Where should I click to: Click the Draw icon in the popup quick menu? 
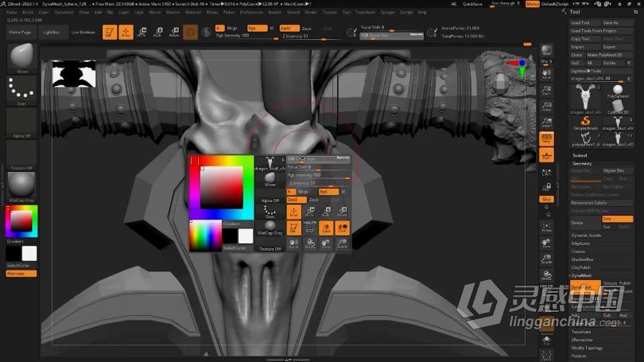tap(293, 212)
